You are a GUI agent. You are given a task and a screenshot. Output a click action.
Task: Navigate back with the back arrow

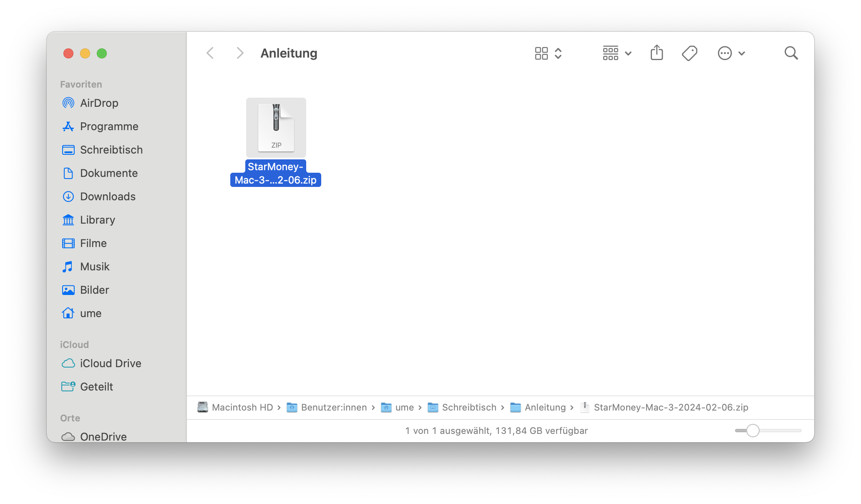(x=210, y=53)
